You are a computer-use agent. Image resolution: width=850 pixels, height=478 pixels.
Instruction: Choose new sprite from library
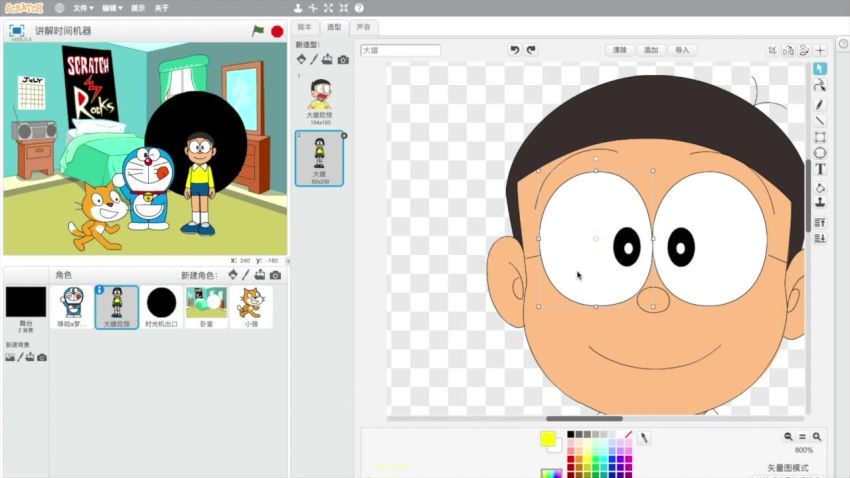tap(233, 275)
